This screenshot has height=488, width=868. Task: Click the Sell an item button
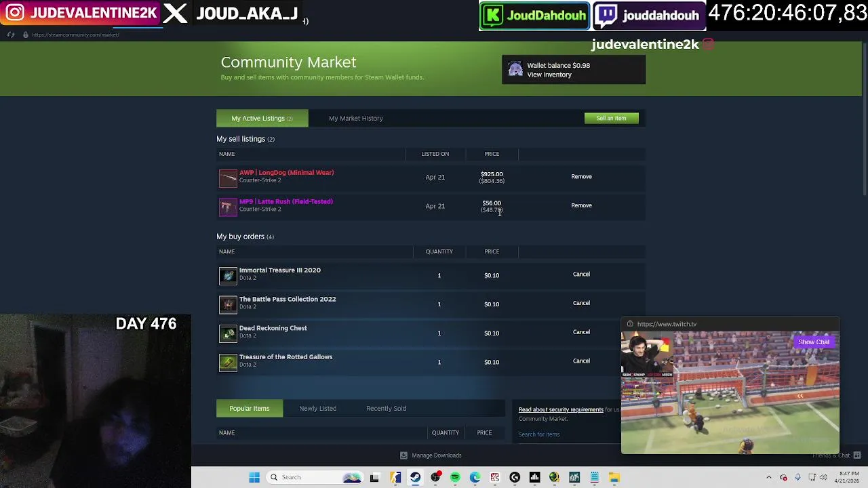click(611, 119)
